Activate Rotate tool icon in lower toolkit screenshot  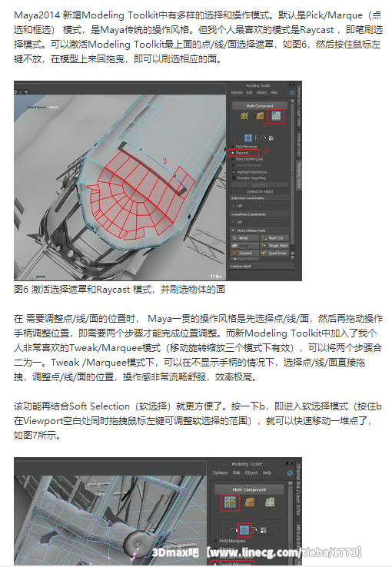[254, 530]
